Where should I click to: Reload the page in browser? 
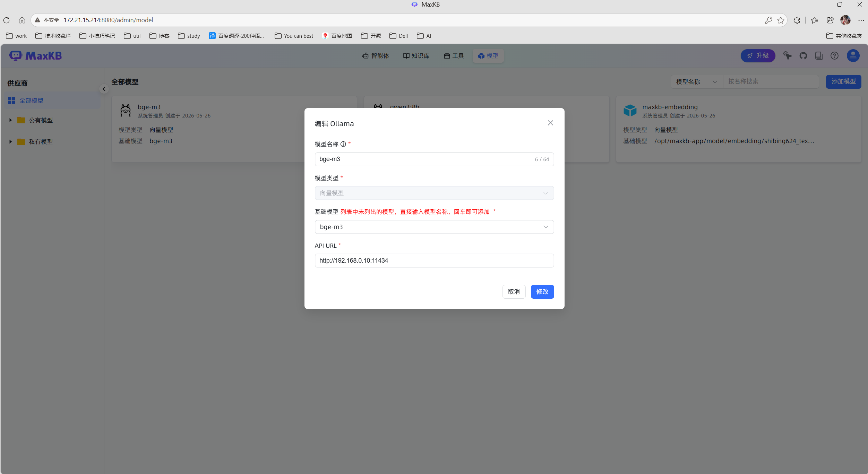coord(6,20)
